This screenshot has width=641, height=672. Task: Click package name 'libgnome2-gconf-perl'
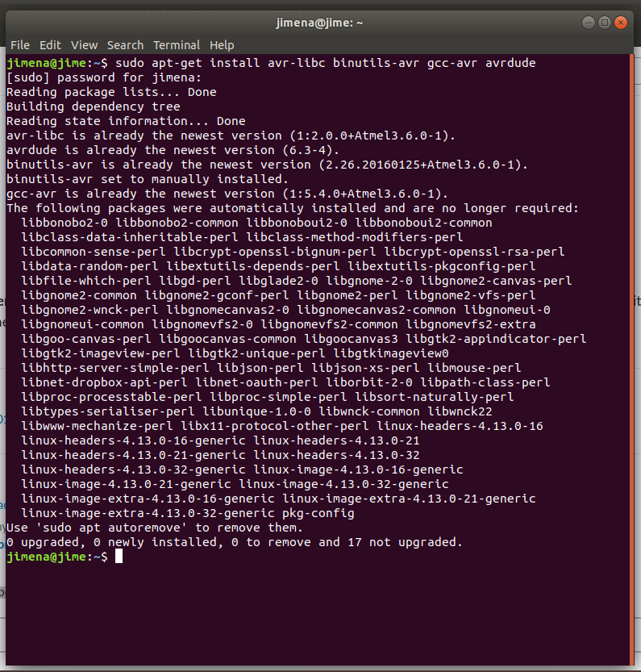tap(217, 296)
